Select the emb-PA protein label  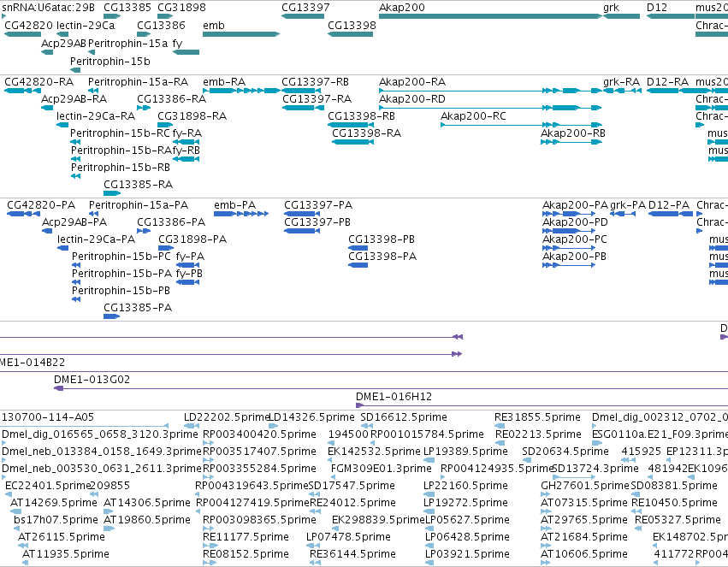click(235, 205)
